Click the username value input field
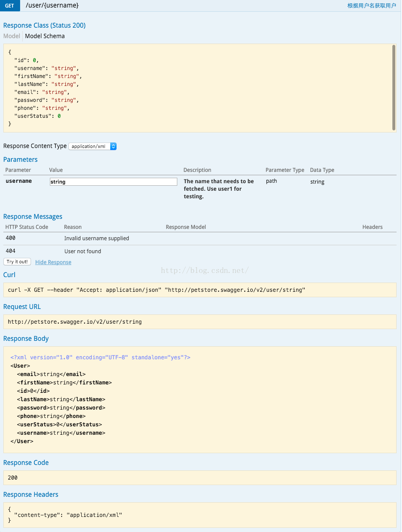 [x=114, y=182]
